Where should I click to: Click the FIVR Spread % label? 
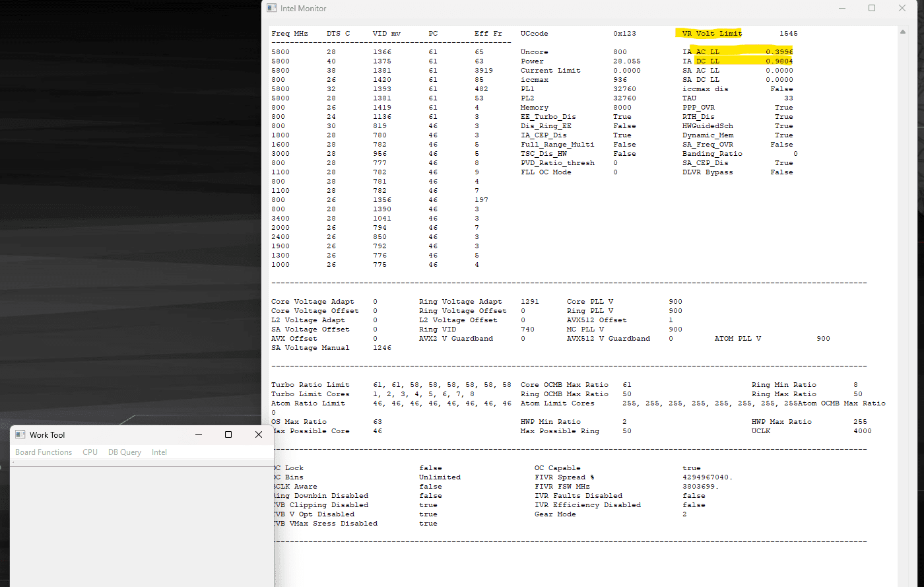click(x=564, y=477)
